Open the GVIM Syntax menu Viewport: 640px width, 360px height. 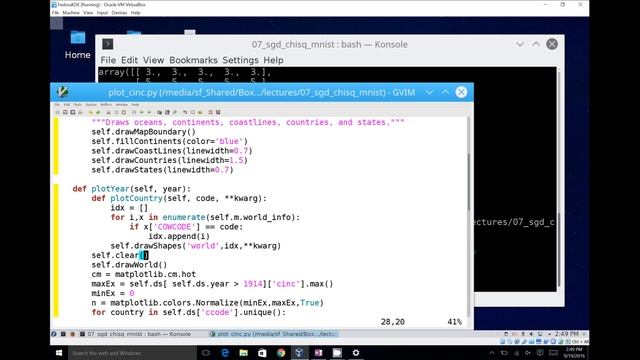click(91, 105)
